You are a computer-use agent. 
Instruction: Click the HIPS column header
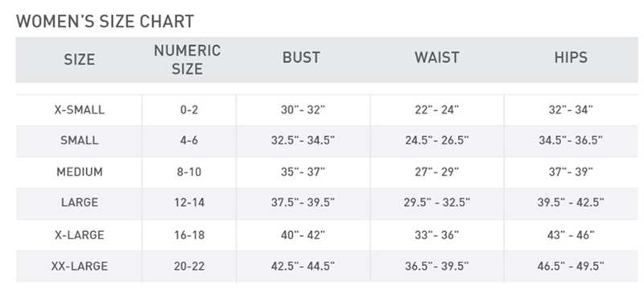click(571, 57)
